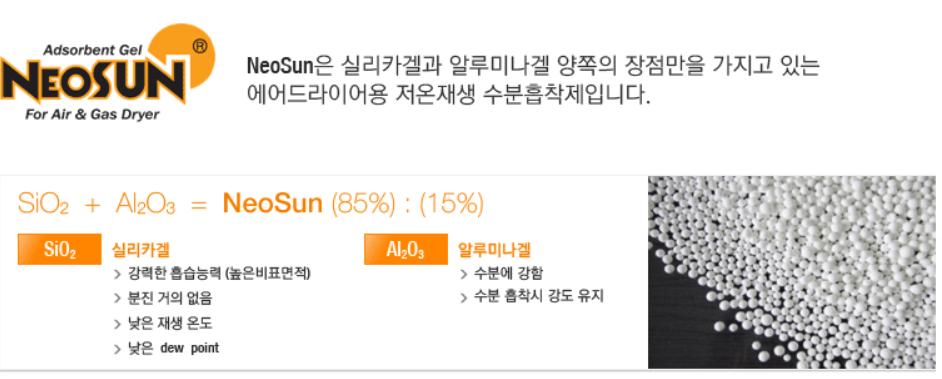Click the NeoSun Adsorbent Gel logo

(x=107, y=73)
